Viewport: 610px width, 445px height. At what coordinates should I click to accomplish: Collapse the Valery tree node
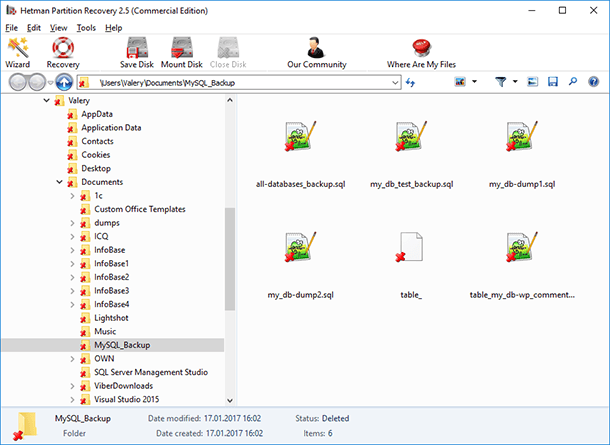pos(46,101)
